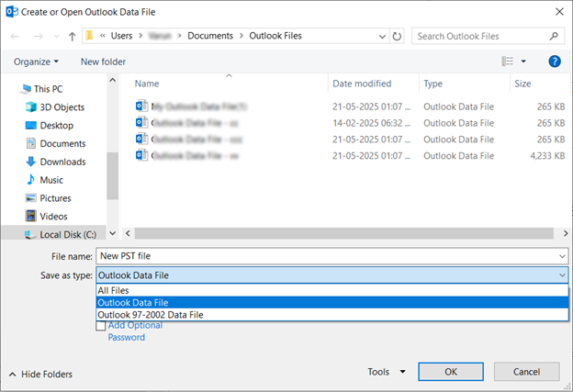The height and width of the screenshot is (392, 573).
Task: Choose All Files from type list
Action: click(331, 290)
